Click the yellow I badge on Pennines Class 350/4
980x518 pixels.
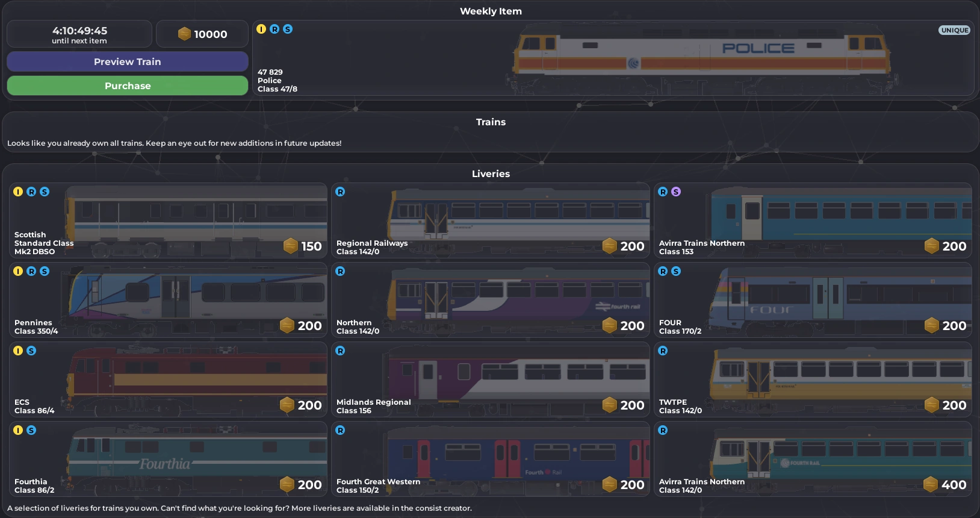click(18, 271)
